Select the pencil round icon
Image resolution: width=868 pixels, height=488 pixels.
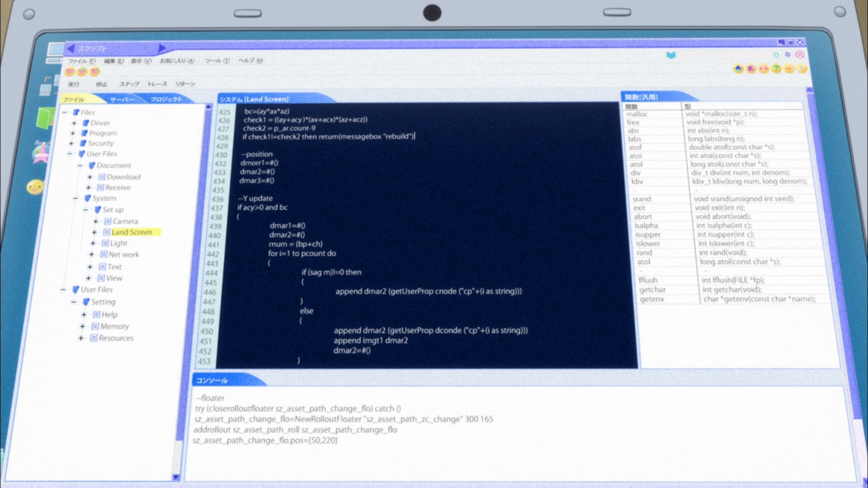[x=802, y=69]
